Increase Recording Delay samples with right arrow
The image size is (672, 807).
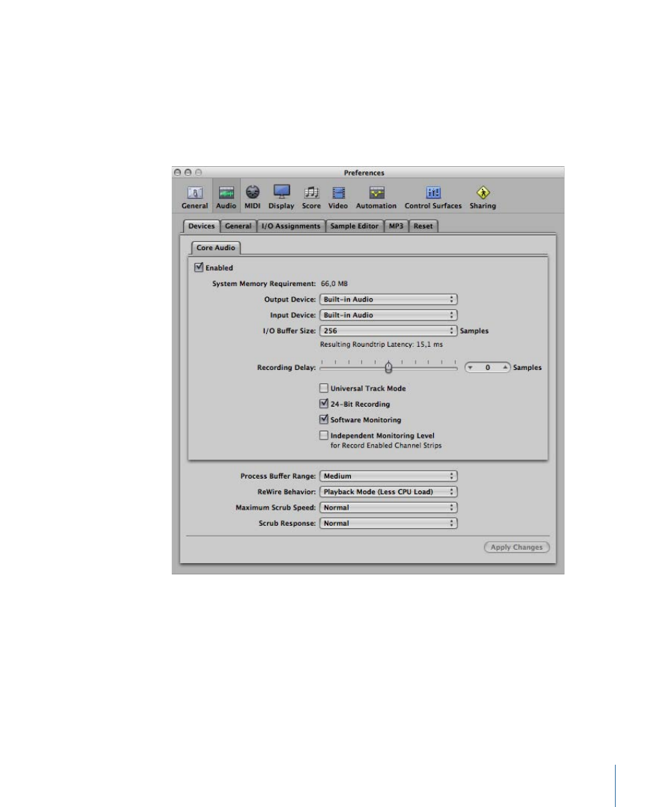point(505,367)
